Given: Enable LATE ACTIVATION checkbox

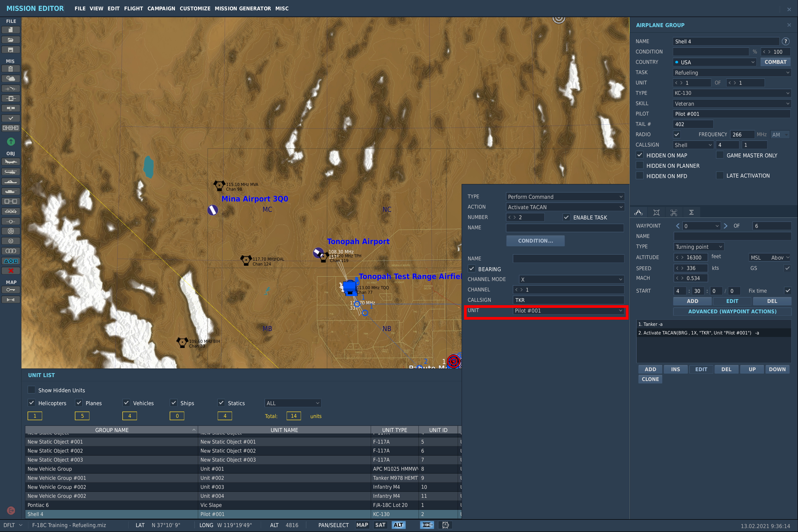Looking at the screenshot, I should click(x=720, y=175).
